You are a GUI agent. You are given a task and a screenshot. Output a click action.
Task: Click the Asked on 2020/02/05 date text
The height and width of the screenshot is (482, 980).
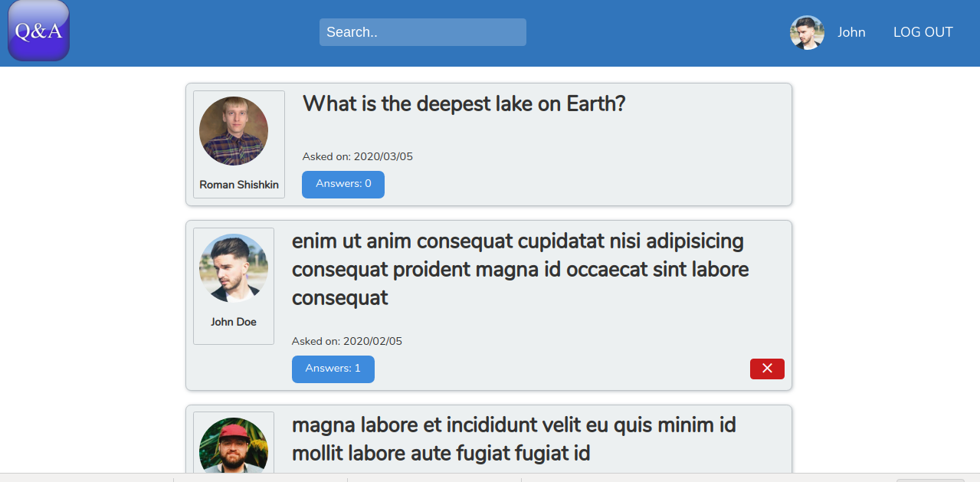click(x=347, y=341)
